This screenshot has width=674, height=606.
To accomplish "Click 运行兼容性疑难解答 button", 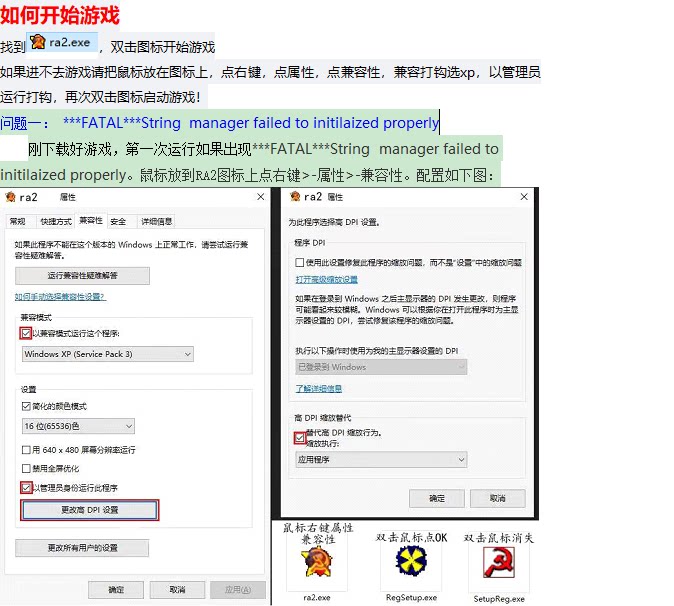I will (x=83, y=276).
